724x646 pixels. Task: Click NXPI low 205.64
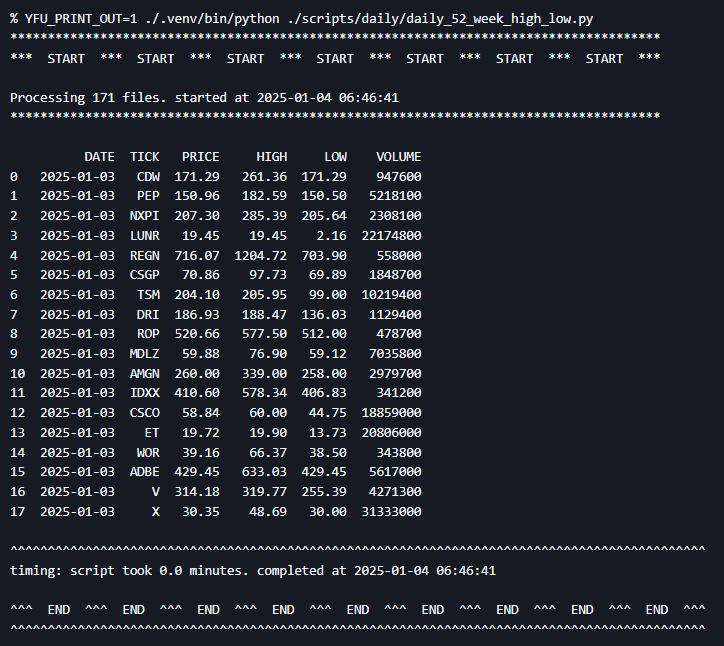(x=324, y=216)
